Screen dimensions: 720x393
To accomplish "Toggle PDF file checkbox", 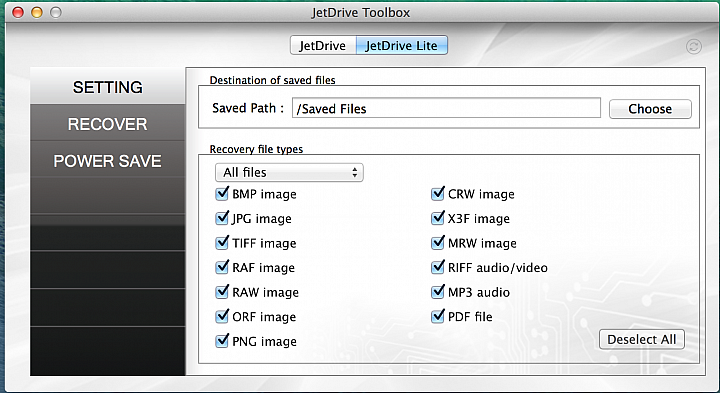I will 438,316.
